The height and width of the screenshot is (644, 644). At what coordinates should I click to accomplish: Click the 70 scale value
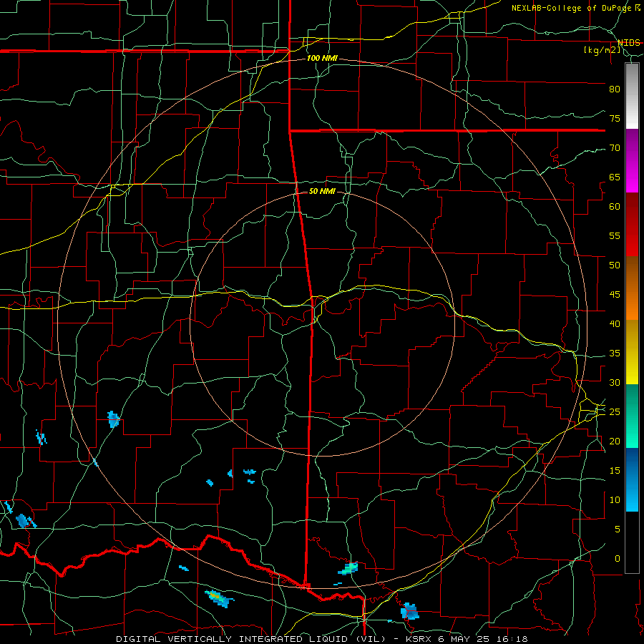(615, 148)
